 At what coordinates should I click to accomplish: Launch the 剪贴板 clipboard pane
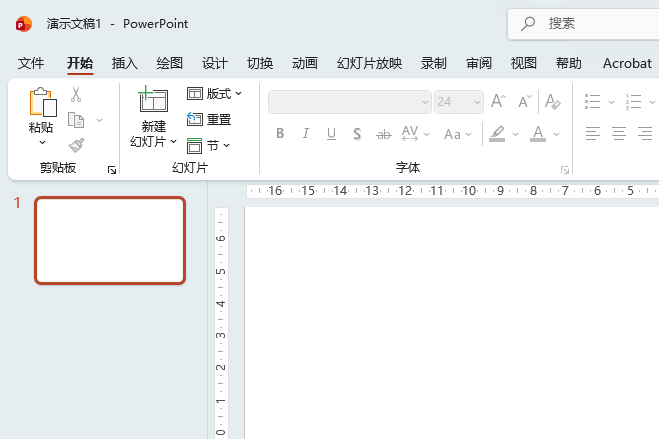(112, 170)
